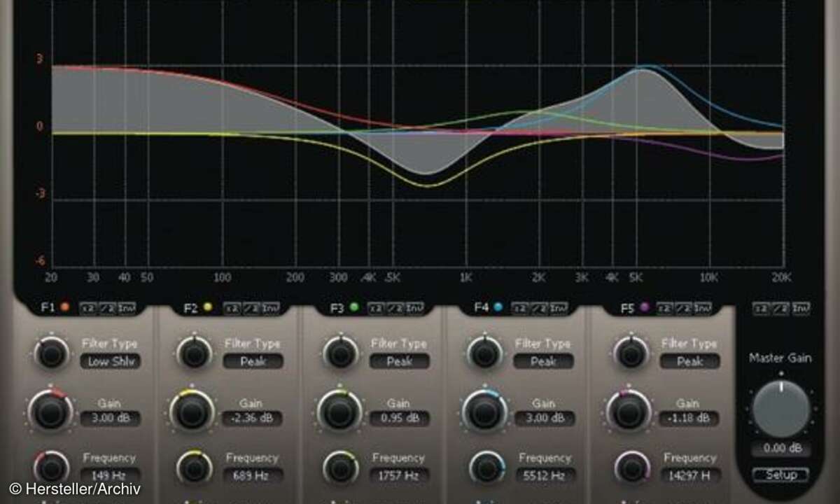The image size is (840, 504).
Task: Invert band F5 with its Inv button
Action: point(703,308)
